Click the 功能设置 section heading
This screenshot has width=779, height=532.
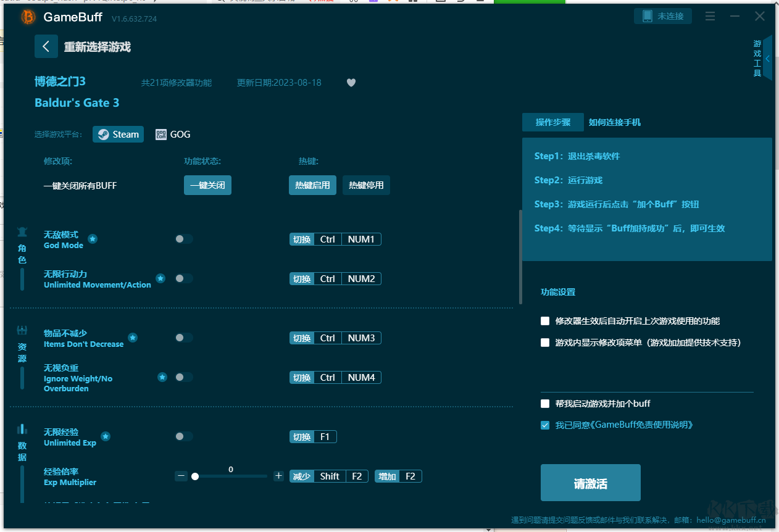(x=558, y=292)
